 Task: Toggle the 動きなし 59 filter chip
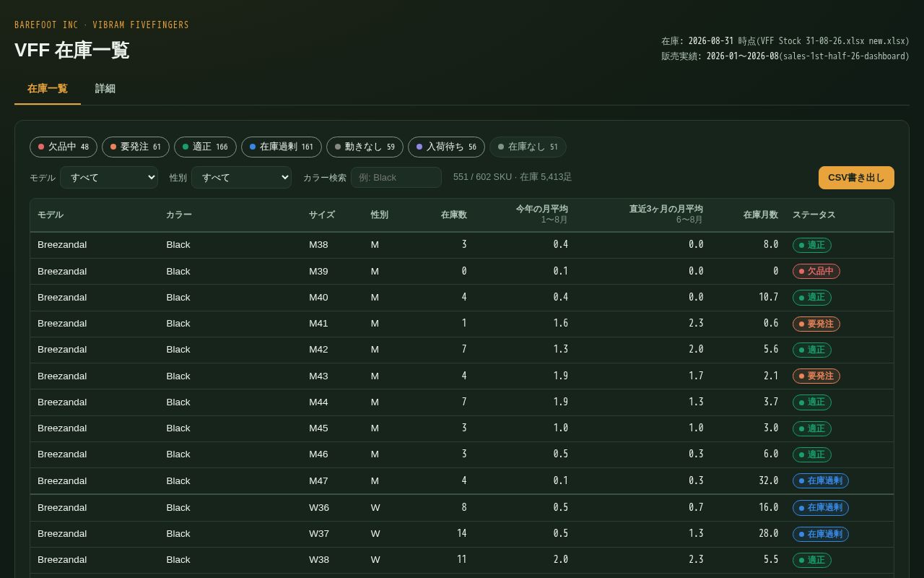pos(365,147)
